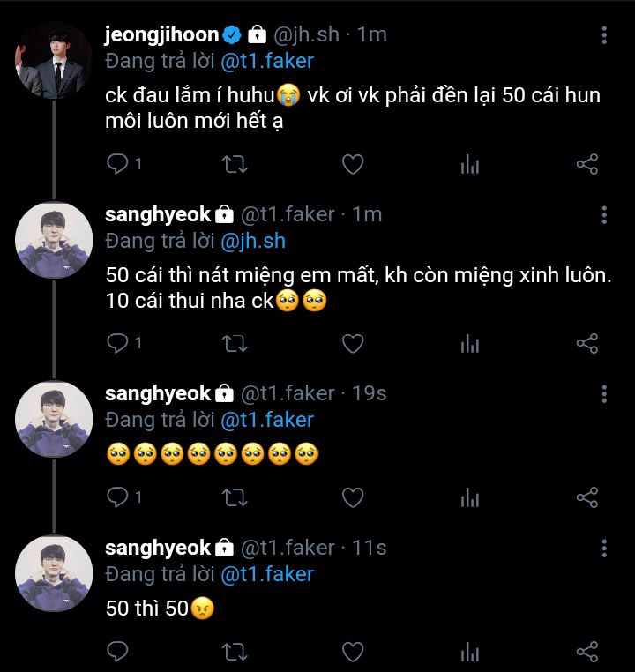The height and width of the screenshot is (672, 635).
Task: Retweet the "10 cái thui nha ck" tweet
Action: [235, 343]
